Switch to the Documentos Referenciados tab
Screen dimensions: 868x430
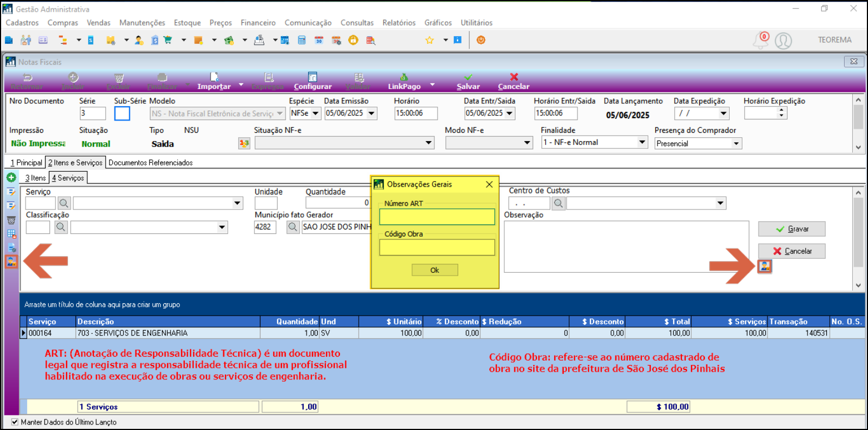coord(150,163)
